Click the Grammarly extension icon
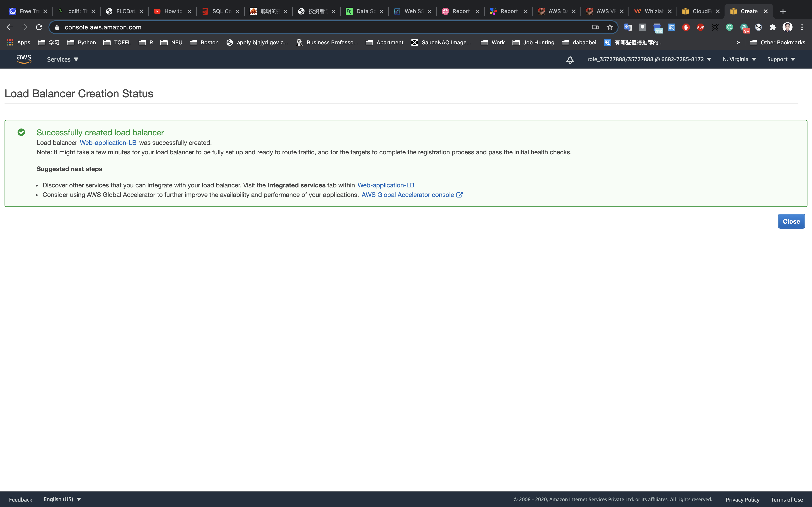This screenshot has height=507, width=812. point(730,27)
